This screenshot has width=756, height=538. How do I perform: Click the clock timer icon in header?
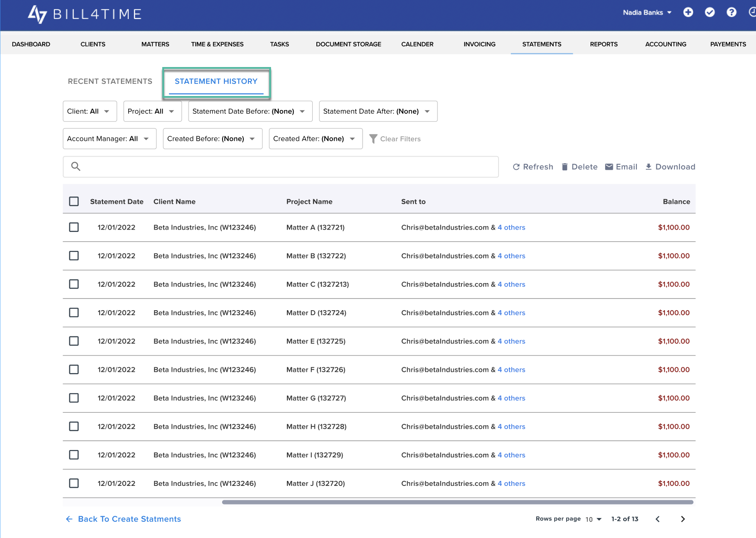coord(752,12)
